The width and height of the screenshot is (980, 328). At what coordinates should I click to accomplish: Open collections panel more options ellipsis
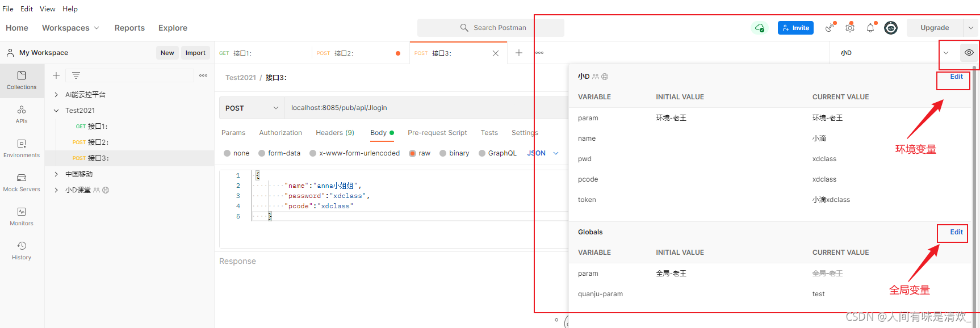(203, 75)
